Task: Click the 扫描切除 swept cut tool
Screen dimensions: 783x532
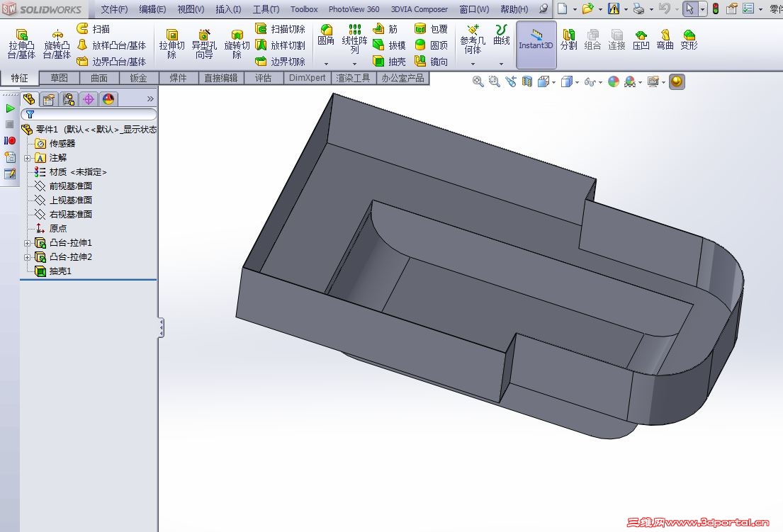Action: click(x=280, y=29)
